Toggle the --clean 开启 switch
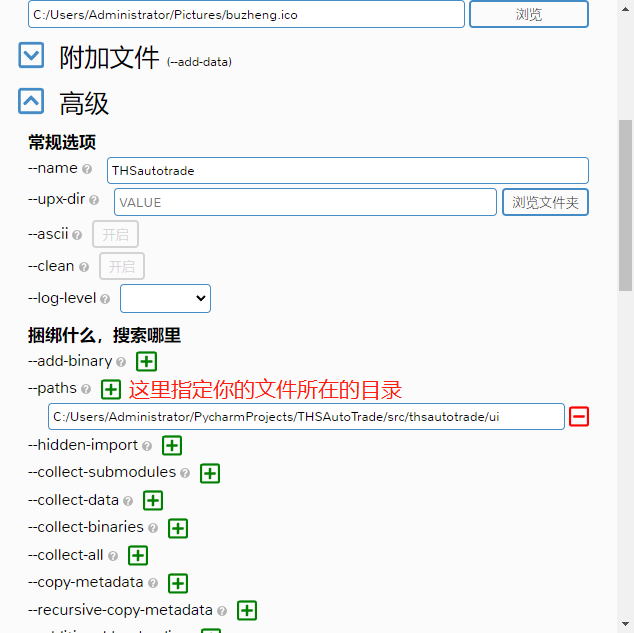This screenshot has width=634, height=633. point(122,266)
